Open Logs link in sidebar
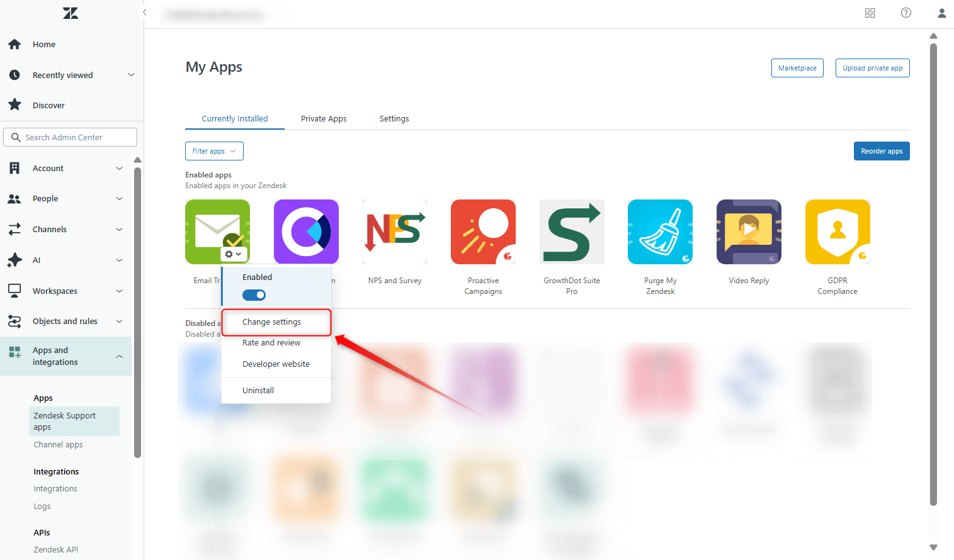 coord(42,507)
